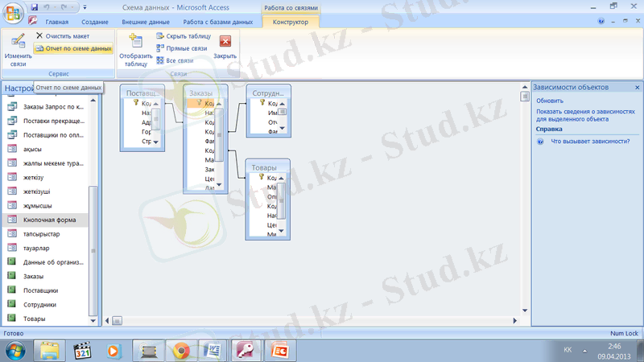Click Обновить link in dependencies pane
This screenshot has width=644, height=362.
[x=550, y=101]
